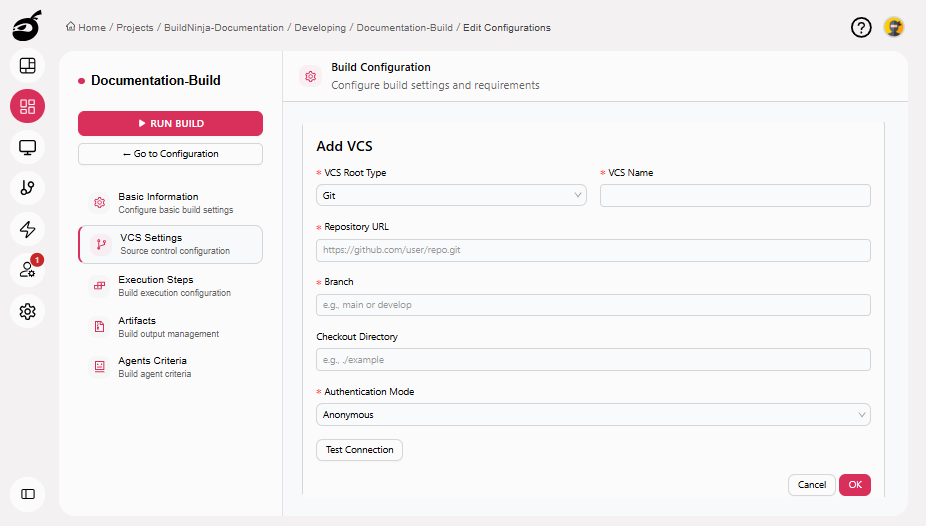The width and height of the screenshot is (926, 526).
Task: Click into the Repository URL field
Action: click(x=593, y=250)
